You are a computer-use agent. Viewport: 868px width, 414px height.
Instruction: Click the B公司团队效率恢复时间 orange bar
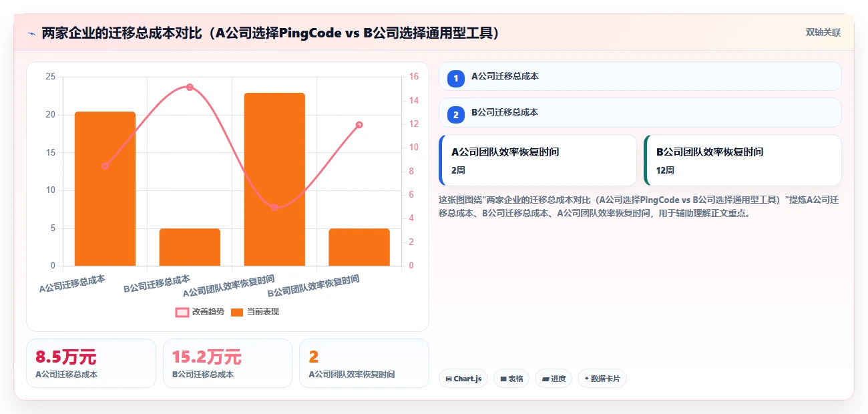(x=359, y=247)
